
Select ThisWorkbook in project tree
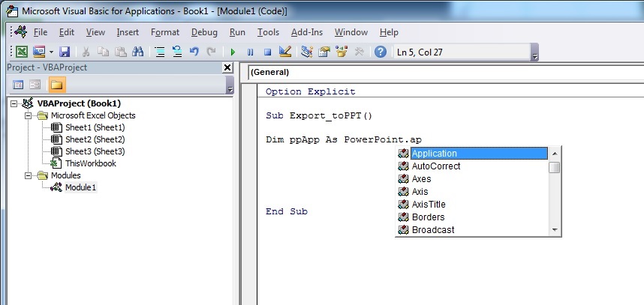(x=90, y=163)
